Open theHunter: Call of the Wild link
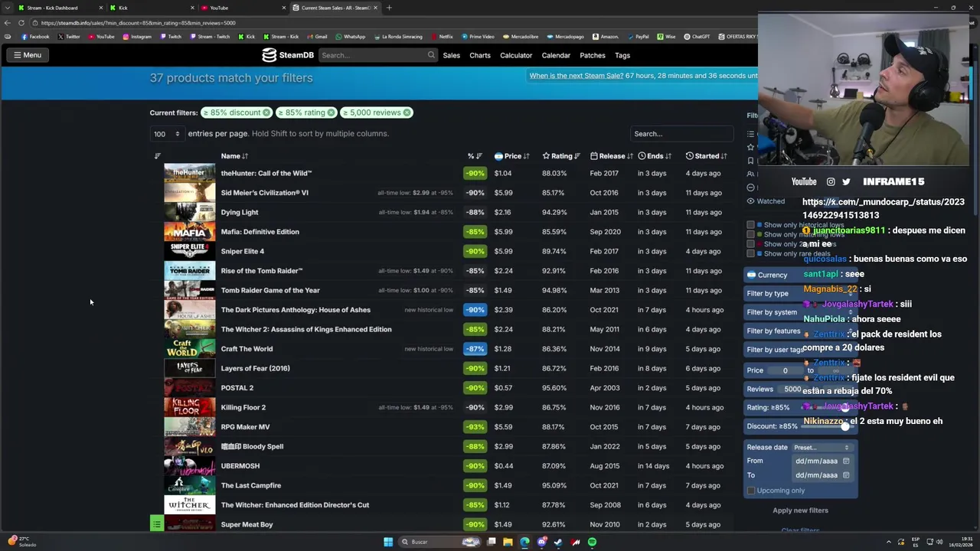 (266, 173)
